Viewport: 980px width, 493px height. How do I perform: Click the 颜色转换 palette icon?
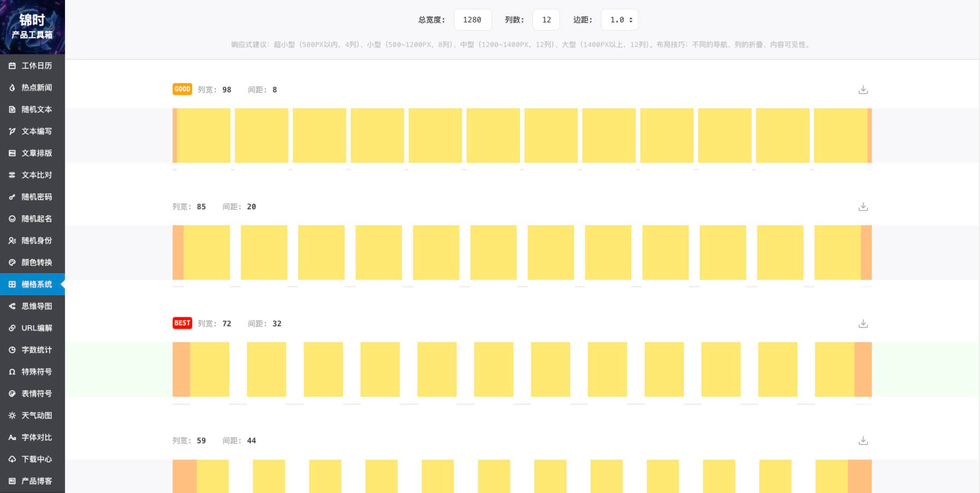pos(12,262)
